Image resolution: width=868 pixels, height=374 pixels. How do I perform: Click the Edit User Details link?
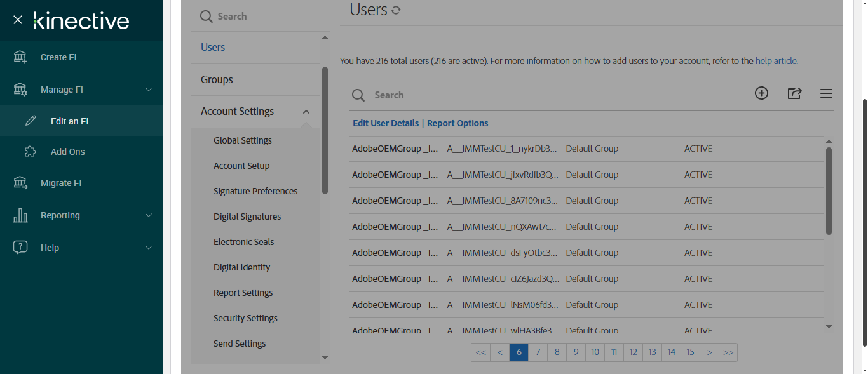pyautogui.click(x=386, y=123)
